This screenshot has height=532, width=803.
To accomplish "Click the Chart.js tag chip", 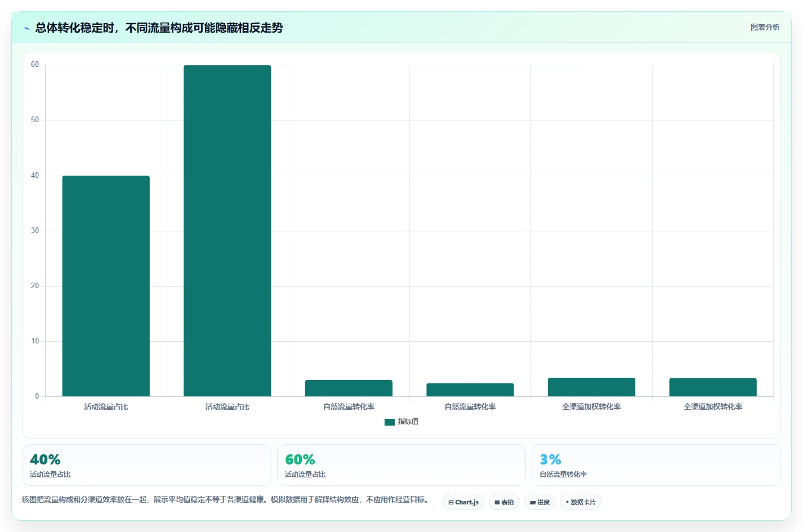I will [x=463, y=502].
